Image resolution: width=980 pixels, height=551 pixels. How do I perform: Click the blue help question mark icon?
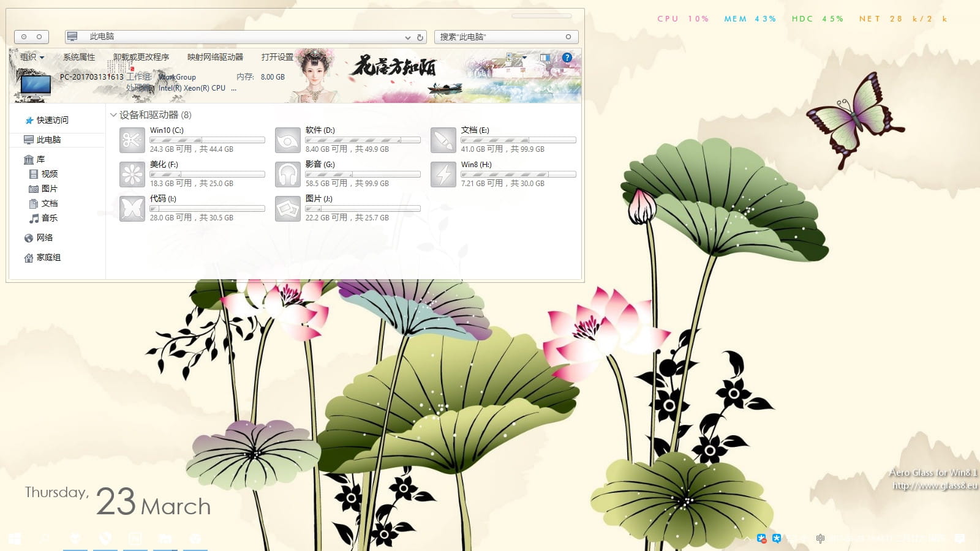567,58
